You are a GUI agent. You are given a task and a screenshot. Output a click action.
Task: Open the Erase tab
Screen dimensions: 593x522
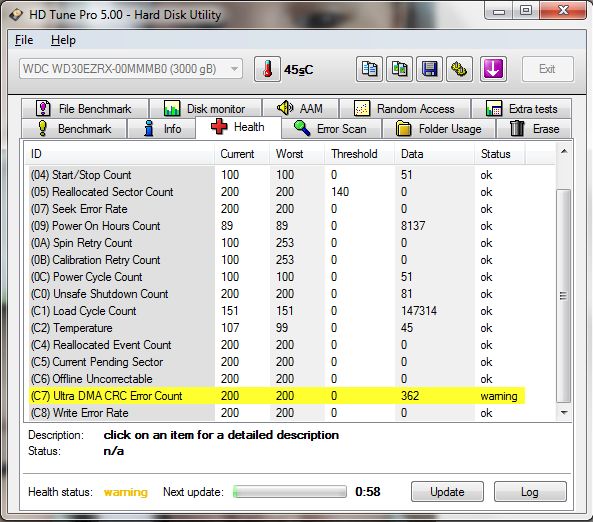[x=534, y=129]
